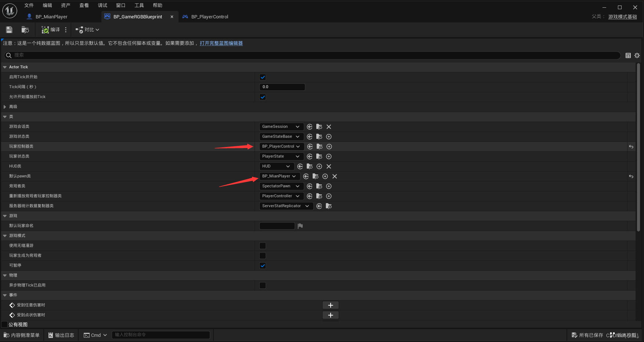Open details settings gear icon

637,55
